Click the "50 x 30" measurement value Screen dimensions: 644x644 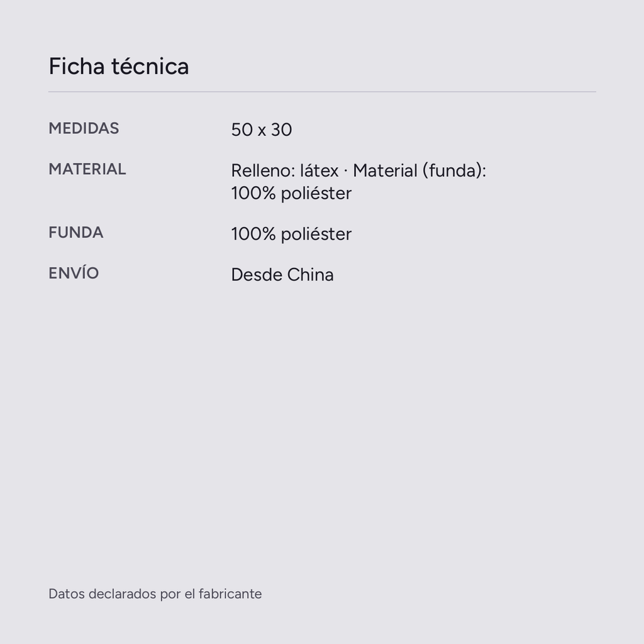click(x=262, y=130)
